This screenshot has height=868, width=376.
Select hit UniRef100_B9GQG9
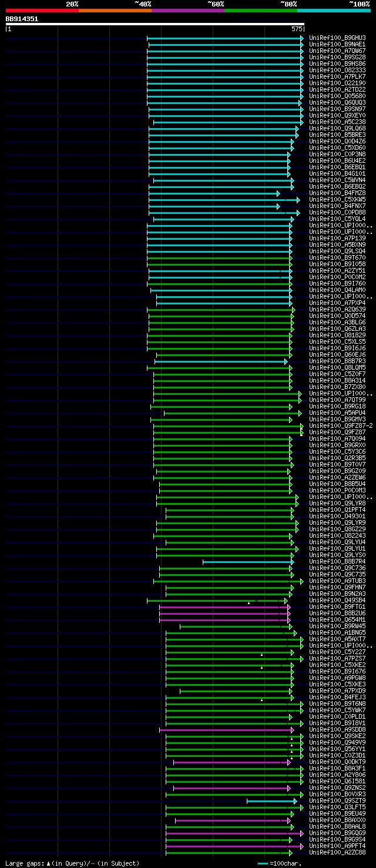[337, 833]
